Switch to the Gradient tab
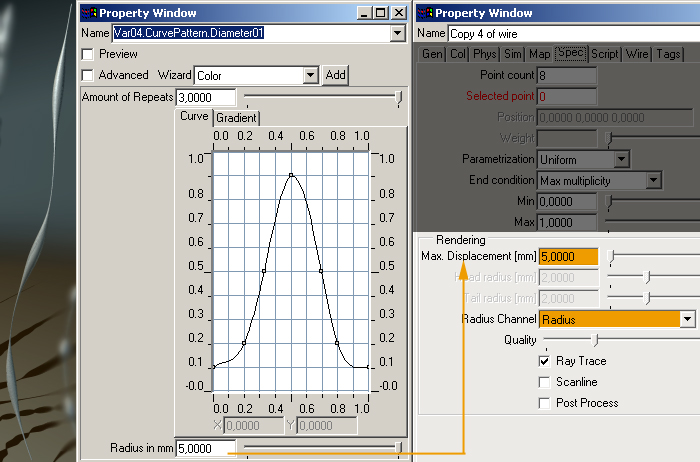This screenshot has height=462, width=700. coord(236,118)
